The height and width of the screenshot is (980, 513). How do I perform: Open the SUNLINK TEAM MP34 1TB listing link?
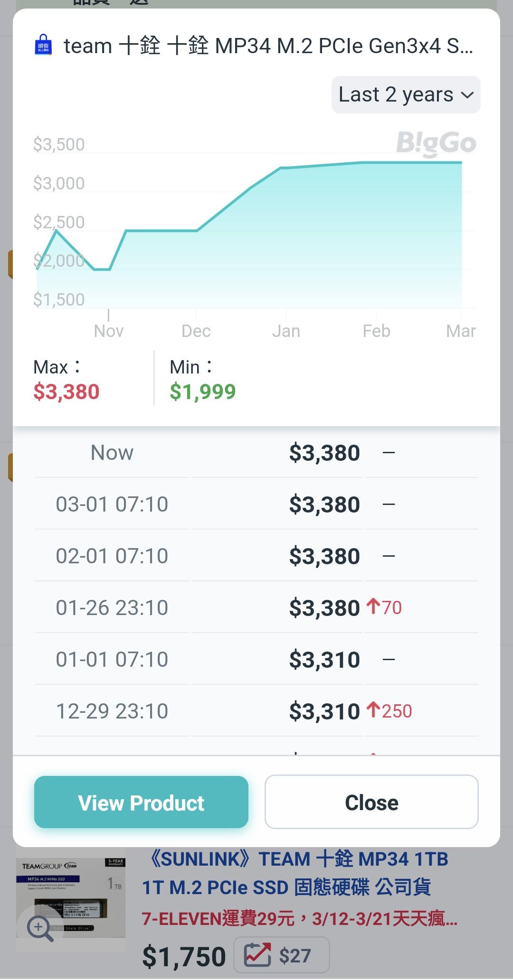(x=295, y=873)
